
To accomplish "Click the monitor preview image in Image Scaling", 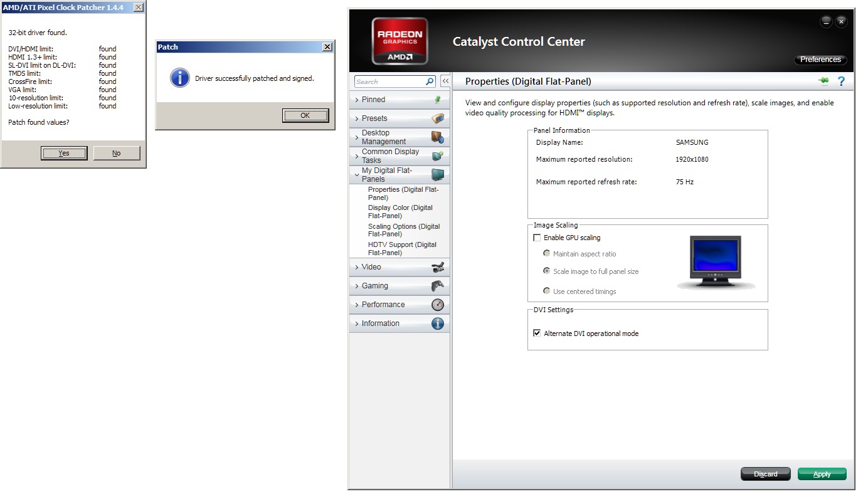I will click(x=716, y=263).
